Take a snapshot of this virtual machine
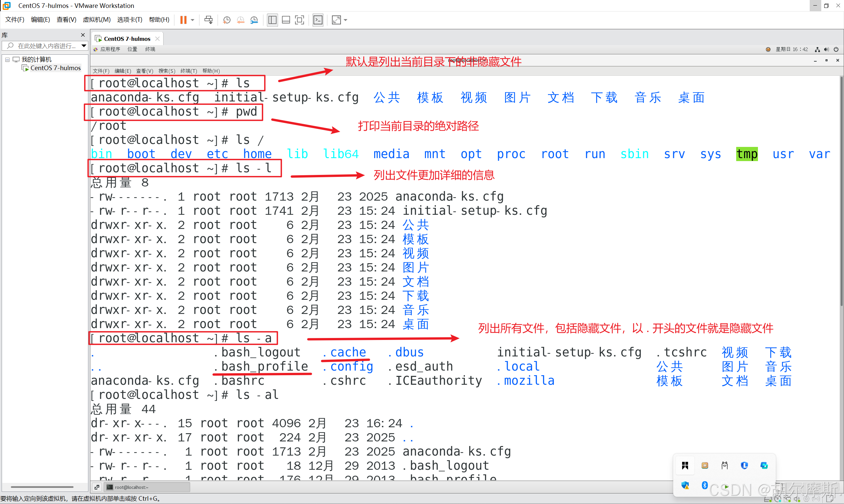This screenshot has width=844, height=504. pyautogui.click(x=227, y=20)
